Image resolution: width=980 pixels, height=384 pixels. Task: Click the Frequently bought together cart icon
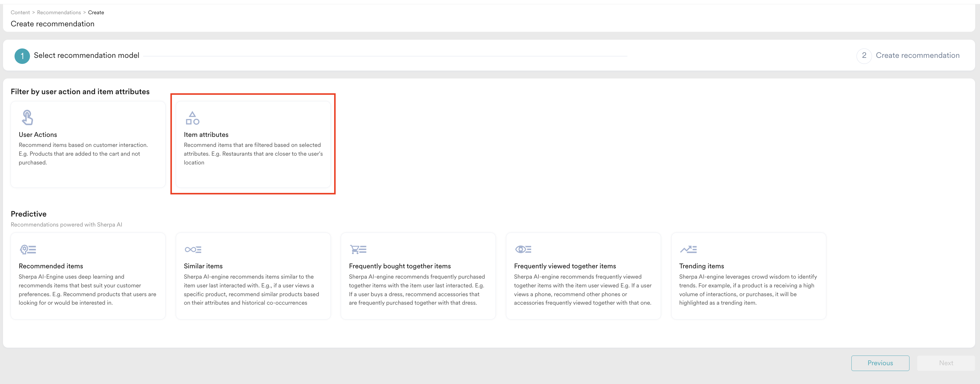click(358, 249)
